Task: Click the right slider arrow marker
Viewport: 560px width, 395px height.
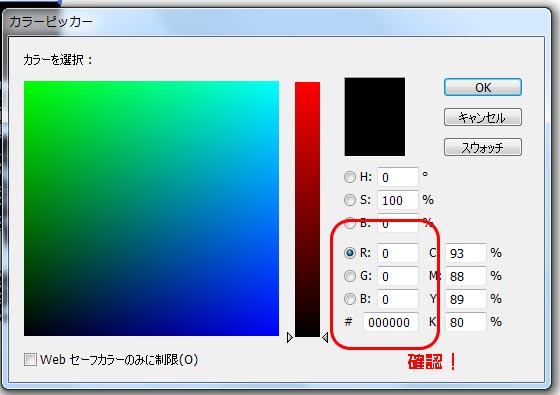Action: 325,337
